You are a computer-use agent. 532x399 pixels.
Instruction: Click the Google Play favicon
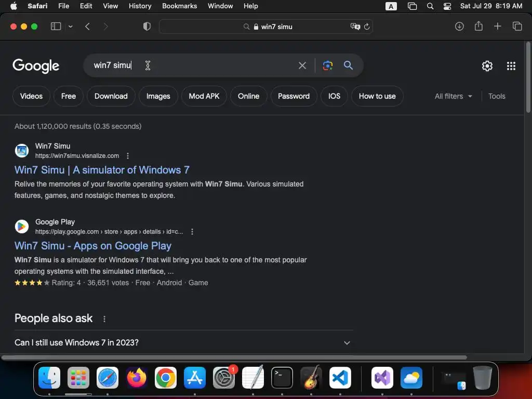coord(22,227)
